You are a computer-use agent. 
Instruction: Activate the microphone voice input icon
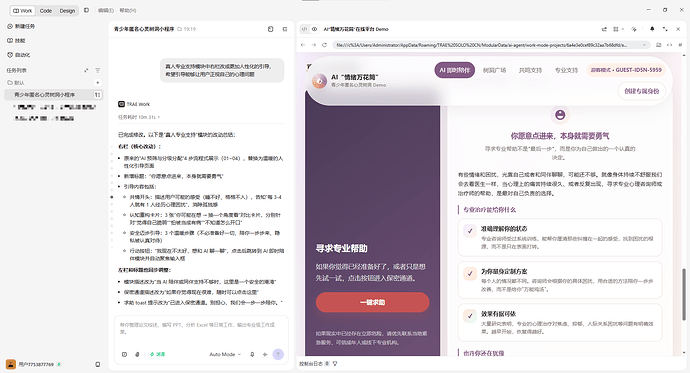tap(252, 354)
